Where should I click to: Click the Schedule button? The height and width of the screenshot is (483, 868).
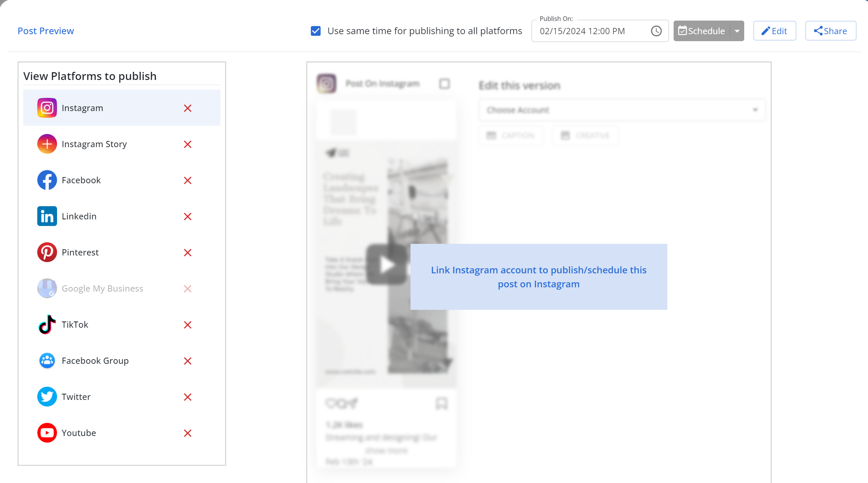click(x=702, y=31)
